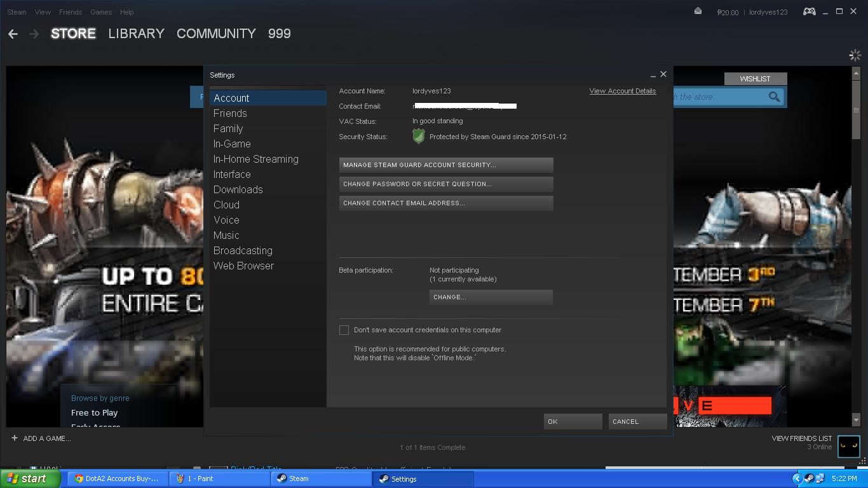Screen dimensions: 868x488
Task: Click the beta participation Change button
Action: 491,297
